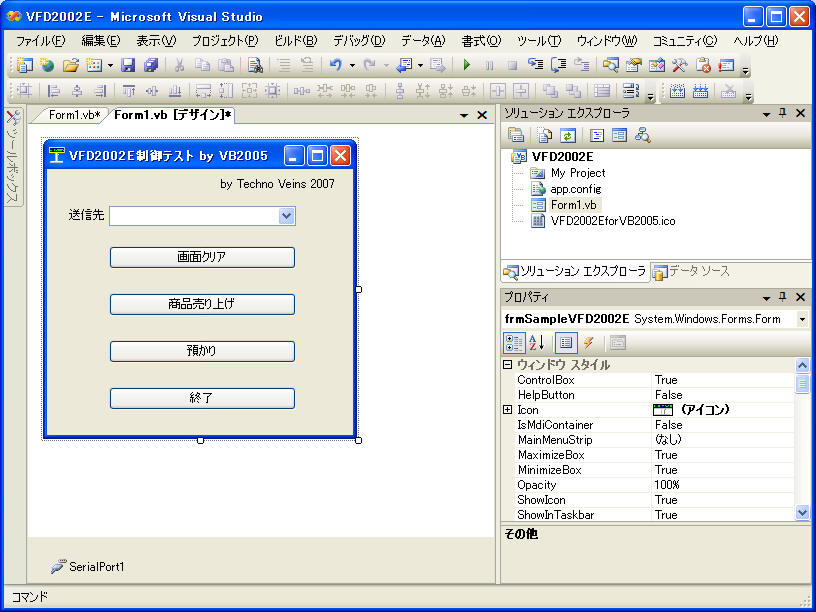Click the Save All stacked floppies icon
Viewport: 816px width, 612px height.
(151, 65)
